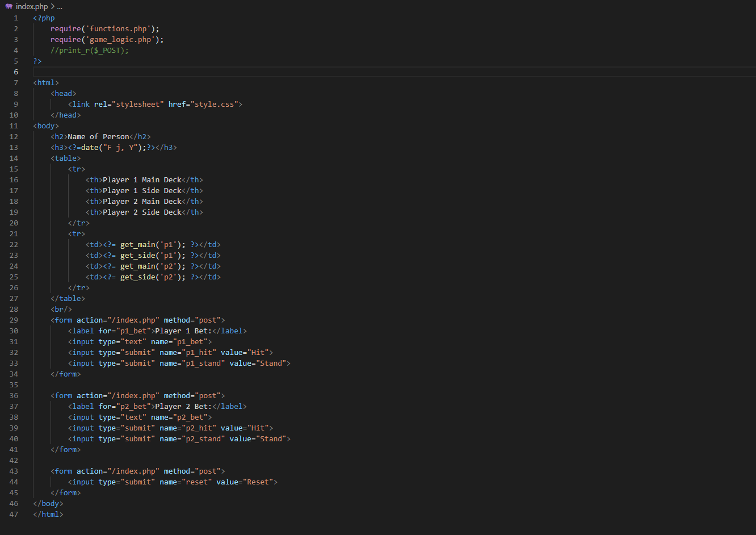Click the closing </table> tag
The image size is (756, 535).
[68, 298]
